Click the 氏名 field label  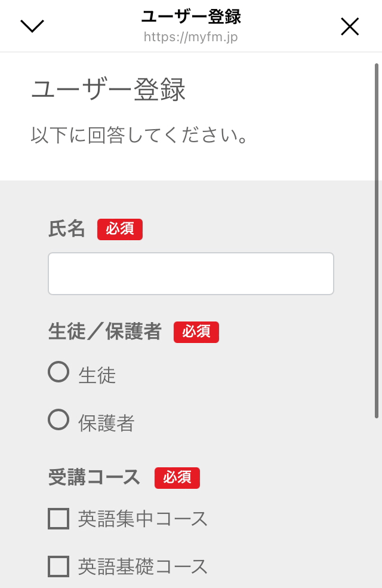point(67,229)
